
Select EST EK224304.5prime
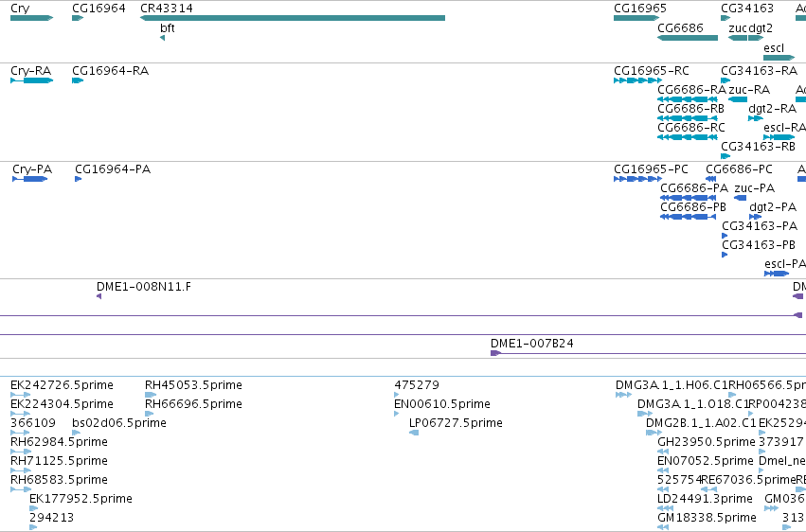[x=62, y=404]
